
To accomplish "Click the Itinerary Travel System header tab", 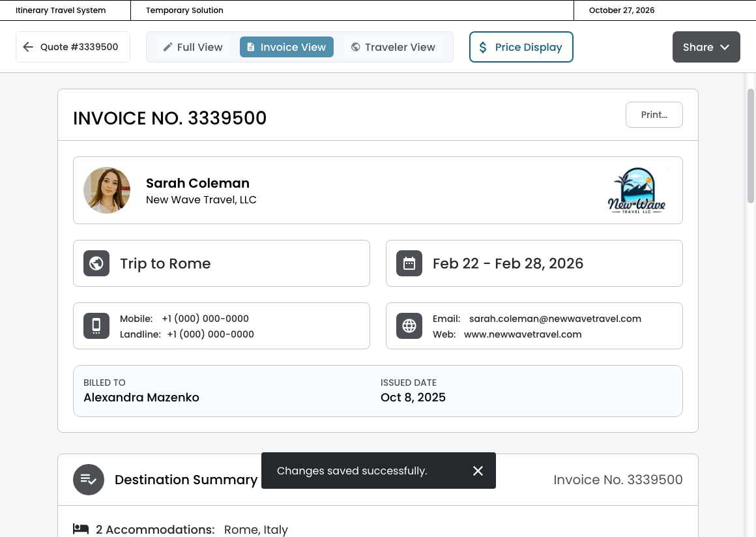I will (x=61, y=10).
